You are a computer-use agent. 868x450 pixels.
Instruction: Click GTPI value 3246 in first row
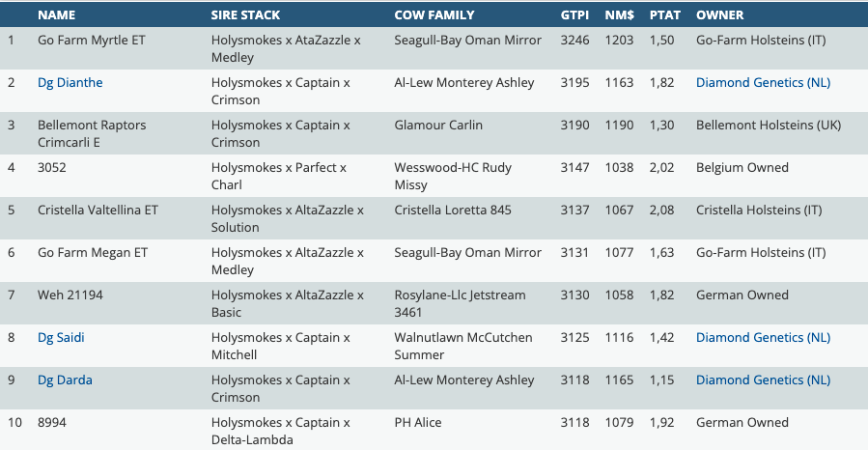[x=574, y=41]
